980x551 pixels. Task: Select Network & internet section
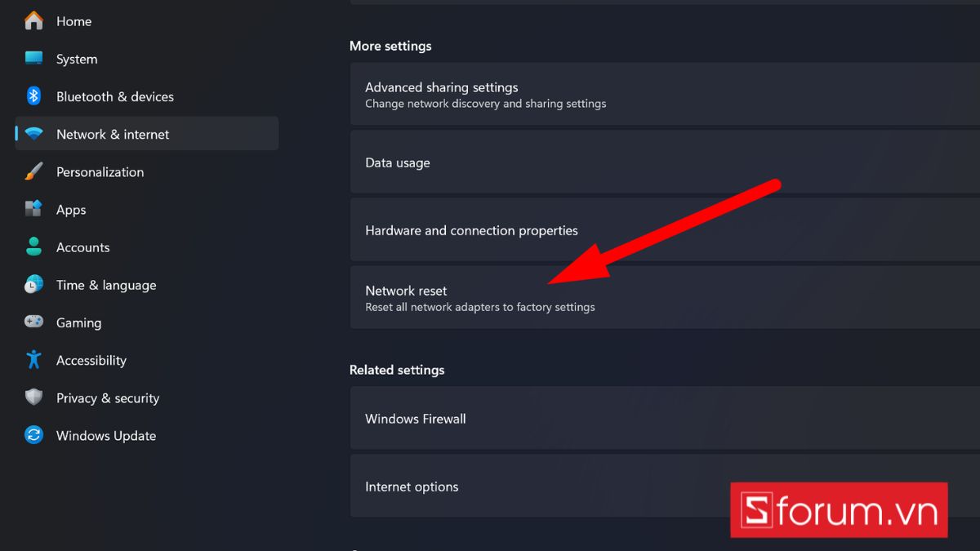[x=147, y=134]
